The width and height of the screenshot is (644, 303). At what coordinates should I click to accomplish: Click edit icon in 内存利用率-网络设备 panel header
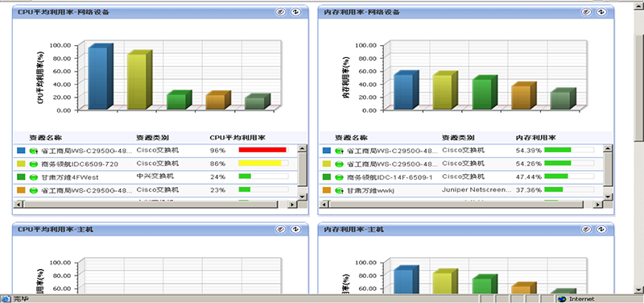pos(586,12)
